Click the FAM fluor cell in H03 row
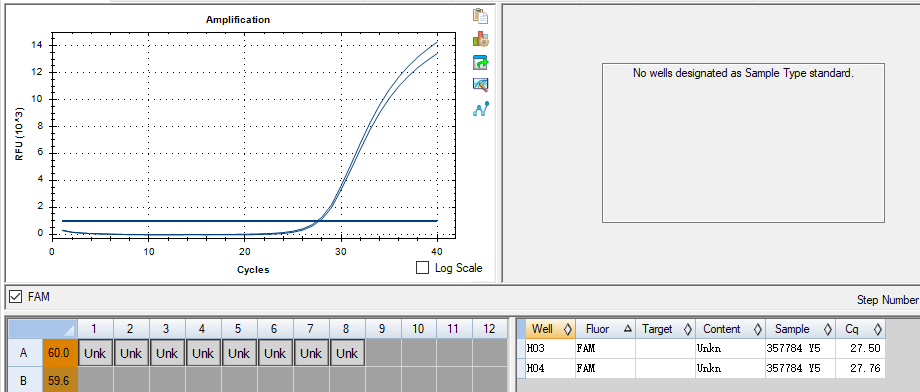 606,349
